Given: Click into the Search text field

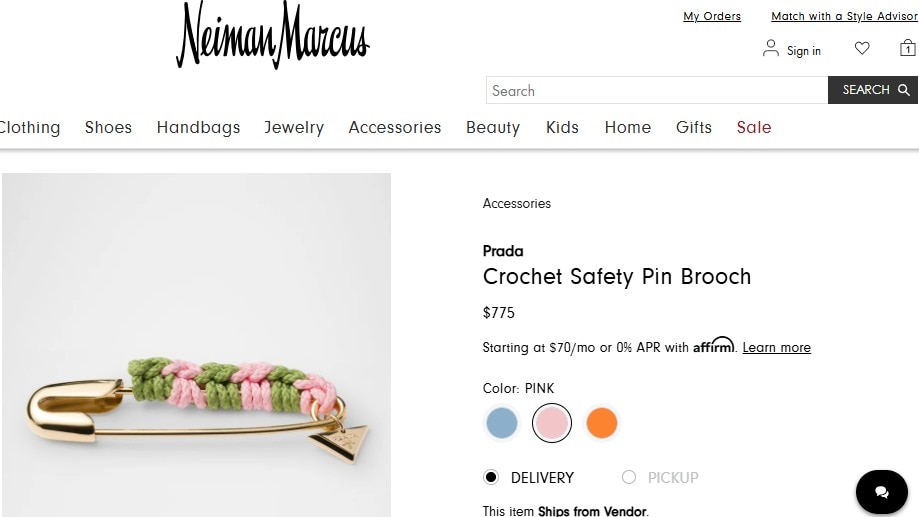Looking at the screenshot, I should click(x=657, y=90).
